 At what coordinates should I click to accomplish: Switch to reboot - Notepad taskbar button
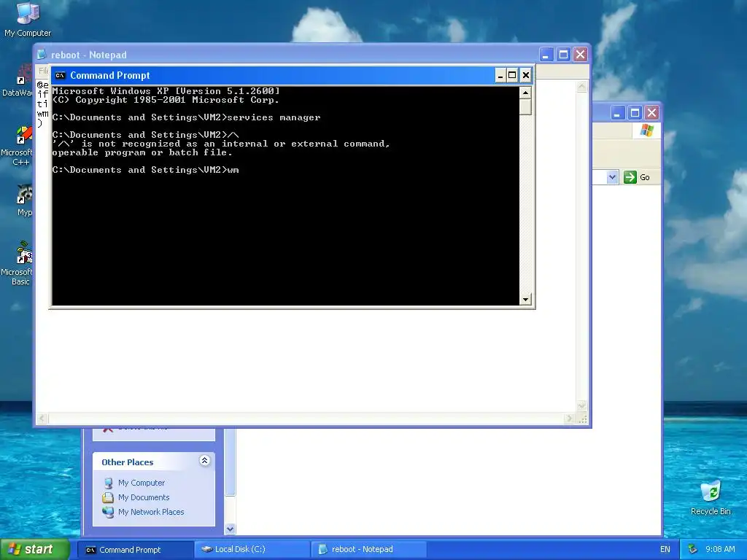pyautogui.click(x=368, y=550)
